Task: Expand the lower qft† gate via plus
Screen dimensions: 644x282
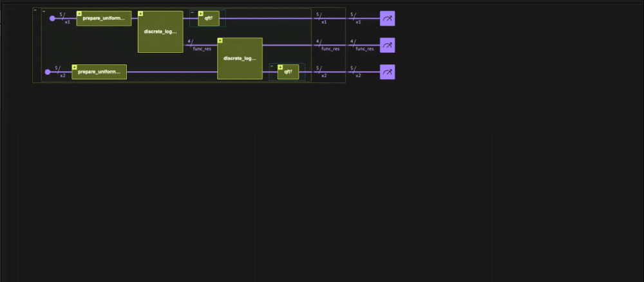Action: point(280,67)
